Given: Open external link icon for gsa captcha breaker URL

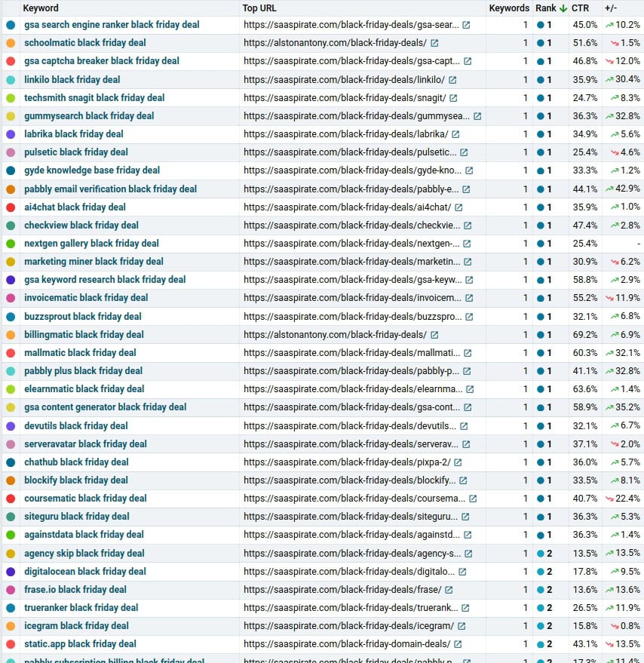Looking at the screenshot, I should (468, 61).
